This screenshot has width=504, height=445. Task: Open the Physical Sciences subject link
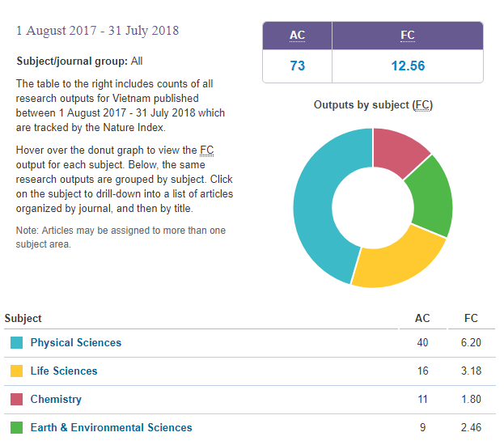point(75,342)
